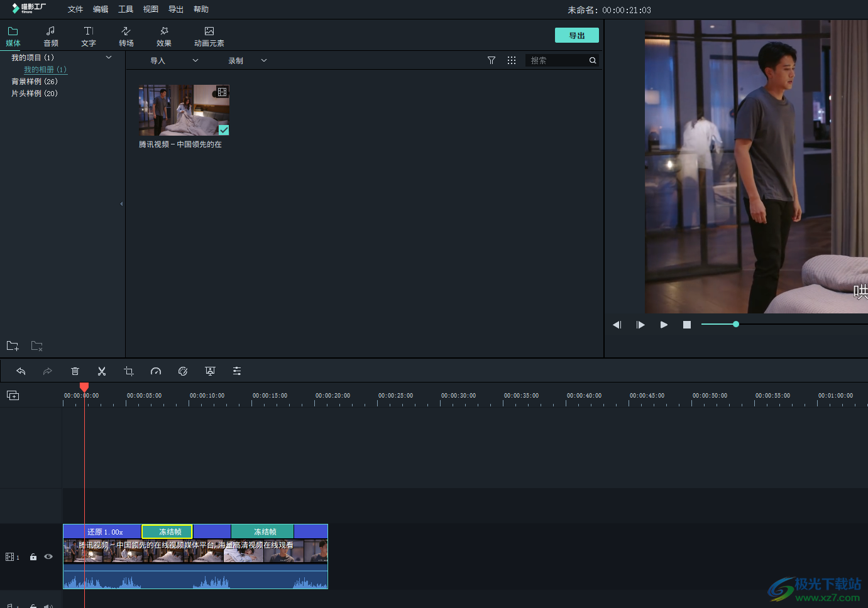This screenshot has height=608, width=868.
Task: Click the media thumbnail checkmark badge
Action: point(224,130)
